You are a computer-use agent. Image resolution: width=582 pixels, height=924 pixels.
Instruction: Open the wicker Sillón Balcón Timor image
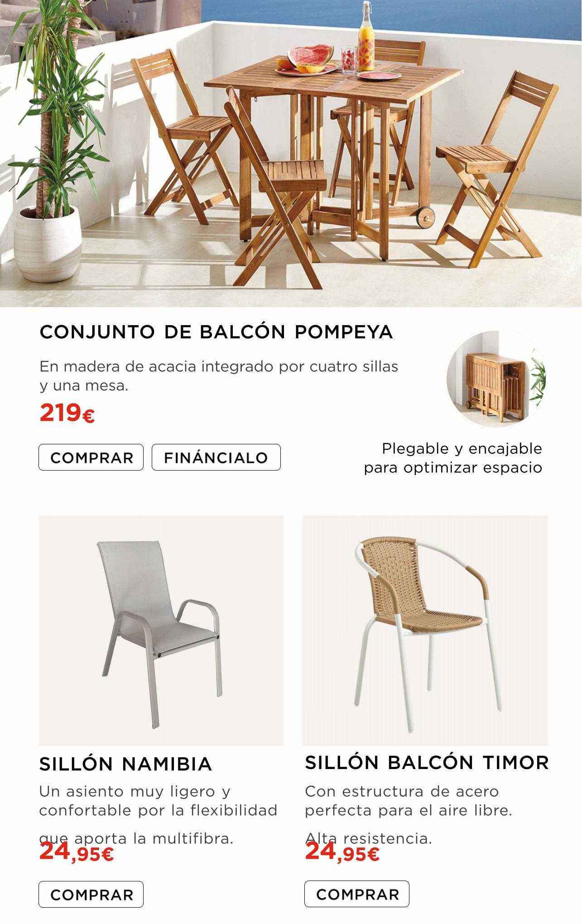425,630
